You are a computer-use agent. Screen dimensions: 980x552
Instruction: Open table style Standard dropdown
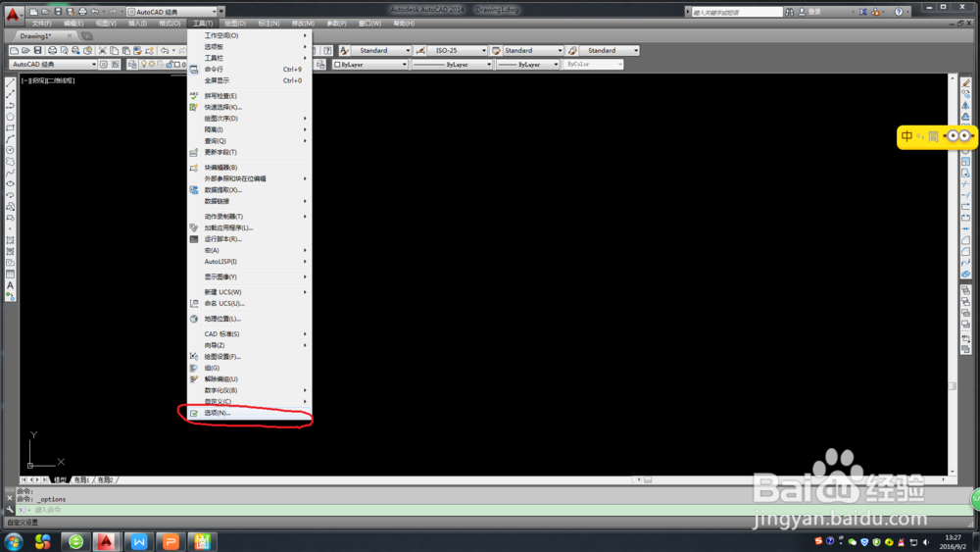(x=533, y=51)
